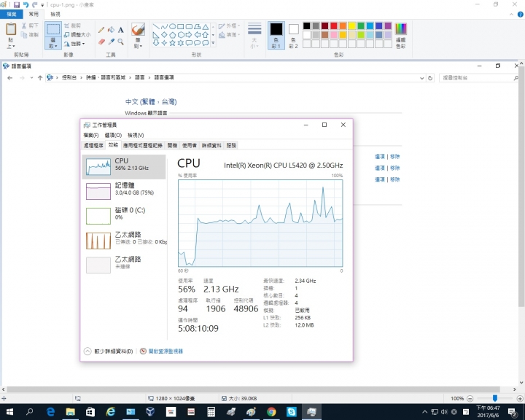This screenshot has width=525, height=420.
Task: Open the Windows Start menu
Action: (9, 412)
